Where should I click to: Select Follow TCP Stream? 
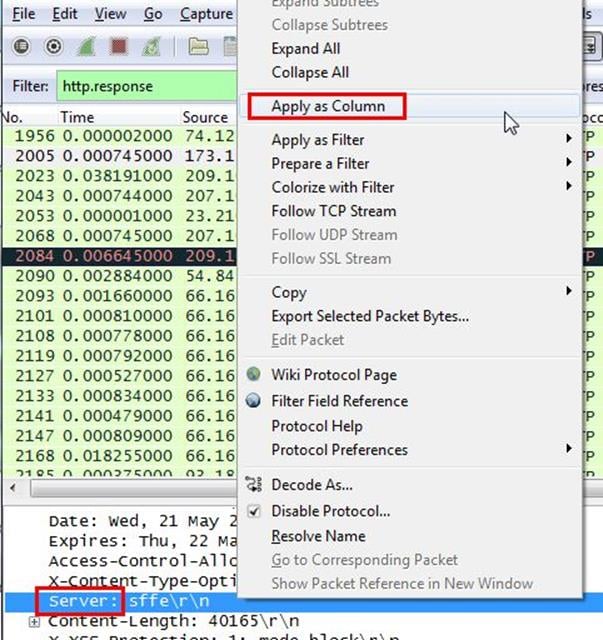(333, 211)
